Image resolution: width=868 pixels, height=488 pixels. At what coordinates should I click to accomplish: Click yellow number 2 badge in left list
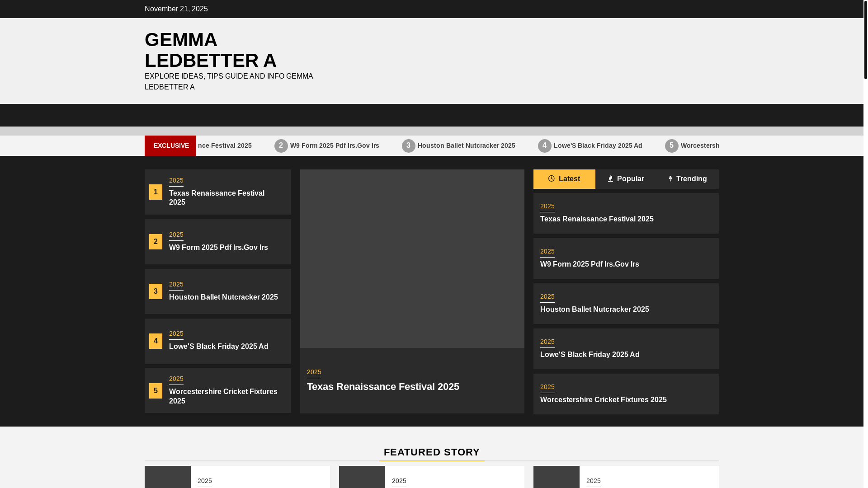[156, 242]
